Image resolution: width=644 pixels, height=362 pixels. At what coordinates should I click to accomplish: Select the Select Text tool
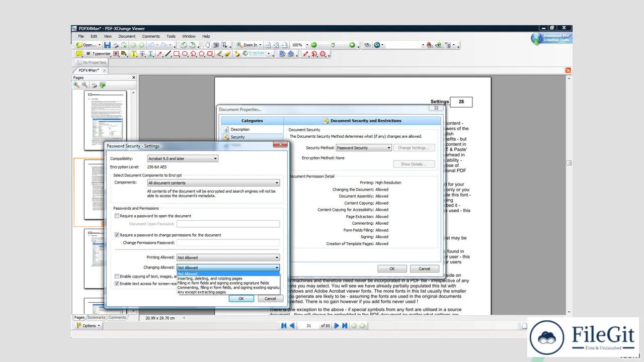(x=224, y=45)
